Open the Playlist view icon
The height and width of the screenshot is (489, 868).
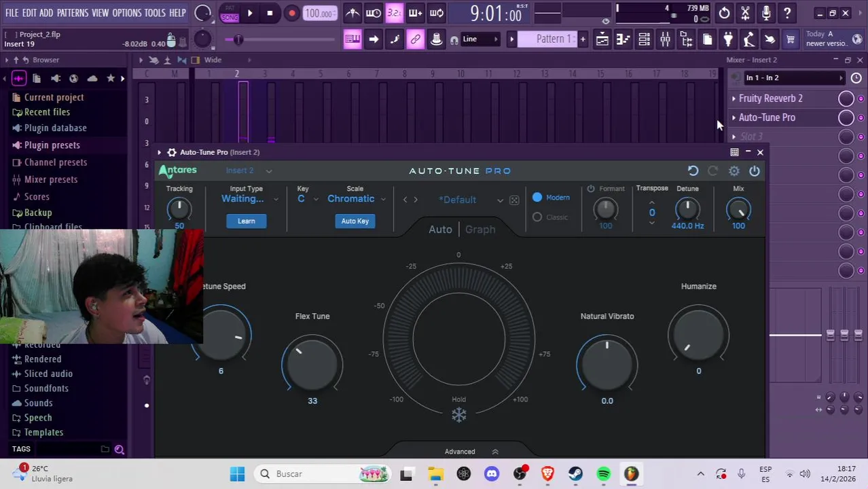click(x=602, y=39)
